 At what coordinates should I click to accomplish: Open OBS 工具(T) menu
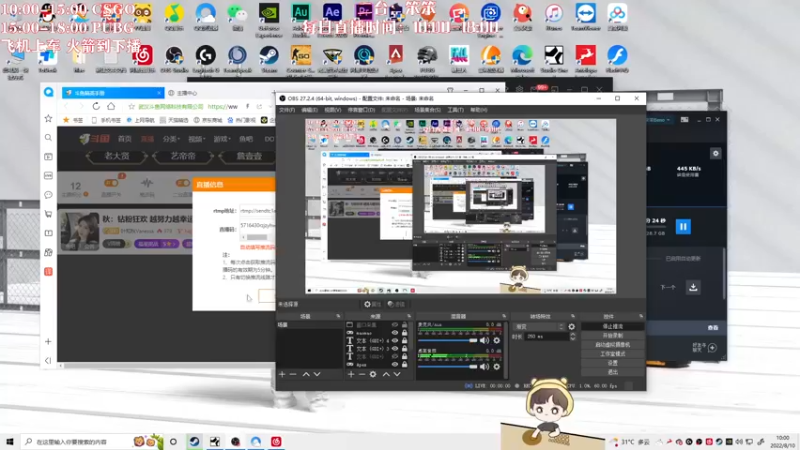(456, 110)
